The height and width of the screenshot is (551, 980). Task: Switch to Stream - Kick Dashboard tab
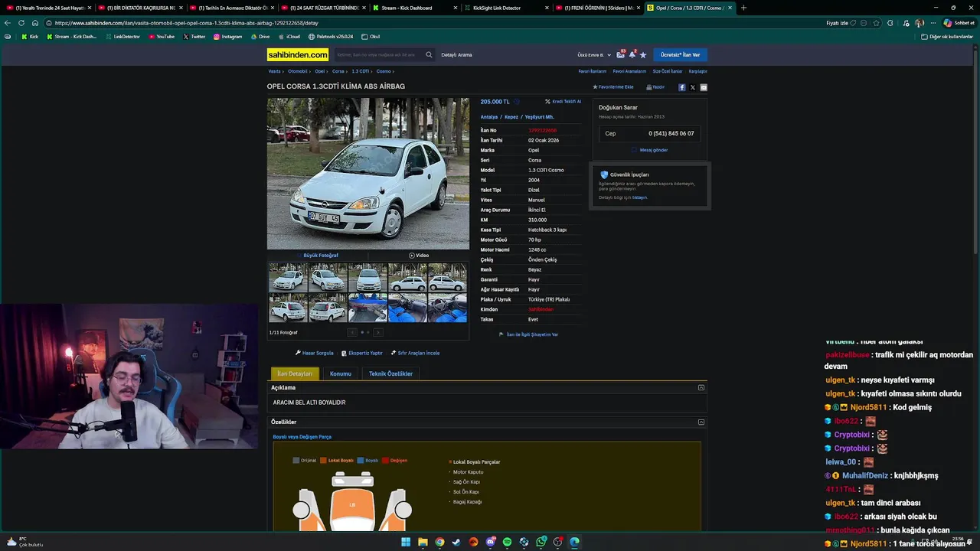coord(413,8)
